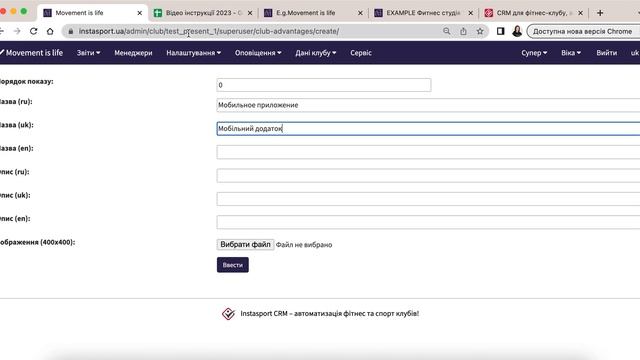Close the Відео інструкції 2023 tab
640x360 pixels.
click(250, 13)
